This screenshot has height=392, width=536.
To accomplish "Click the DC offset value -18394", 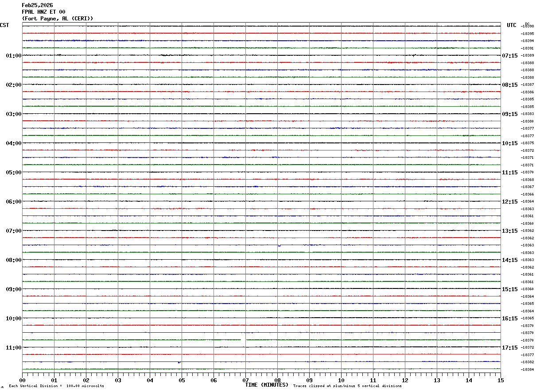I will click(528, 41).
